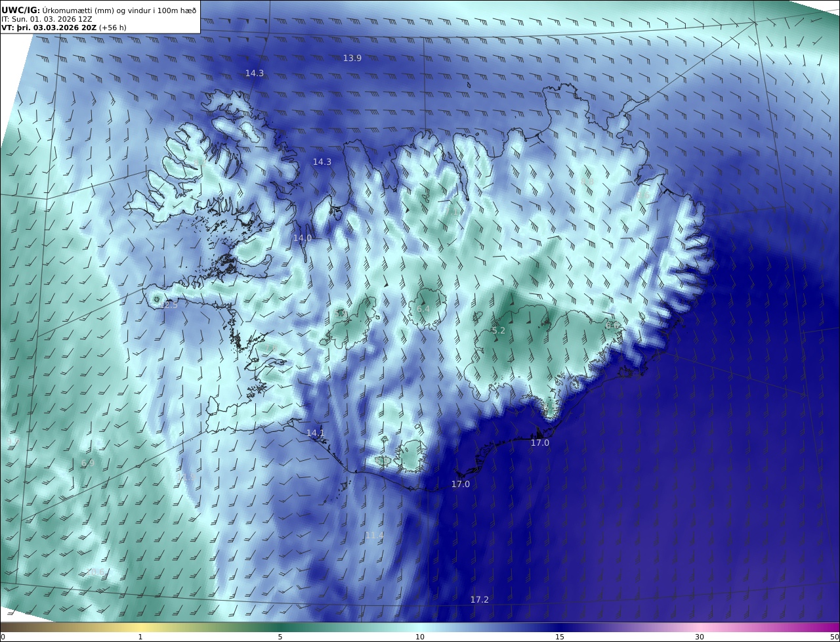The image size is (840, 642).
Task: Click the 6.4 value inside the glacier outline
Action: coord(423,309)
